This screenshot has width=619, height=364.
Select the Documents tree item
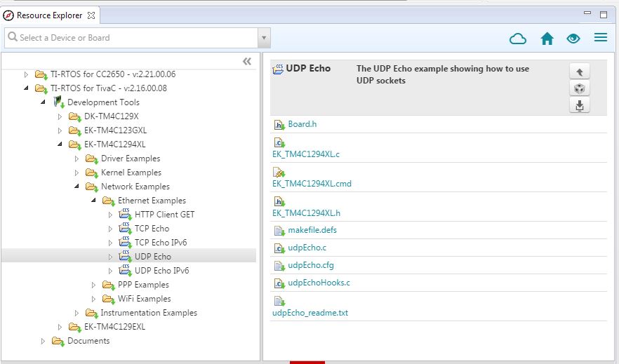click(x=88, y=341)
